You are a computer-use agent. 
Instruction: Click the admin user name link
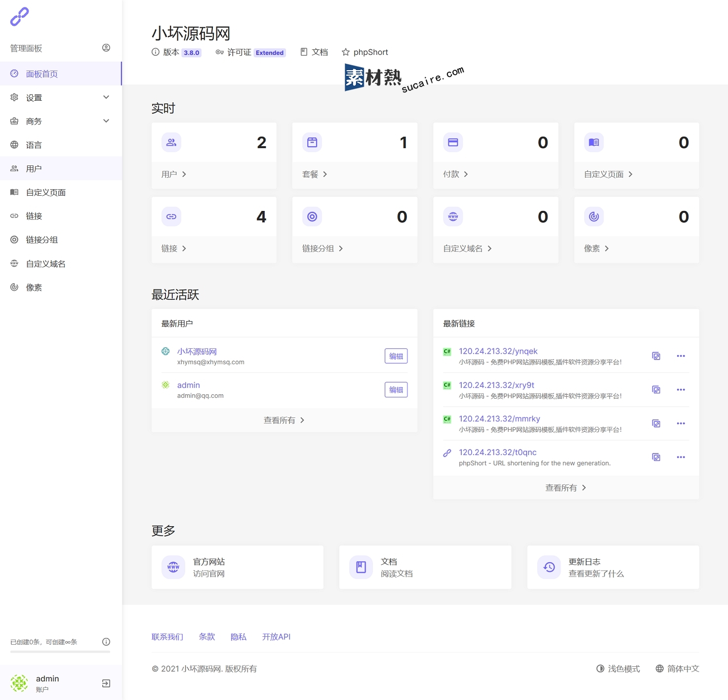(x=189, y=385)
